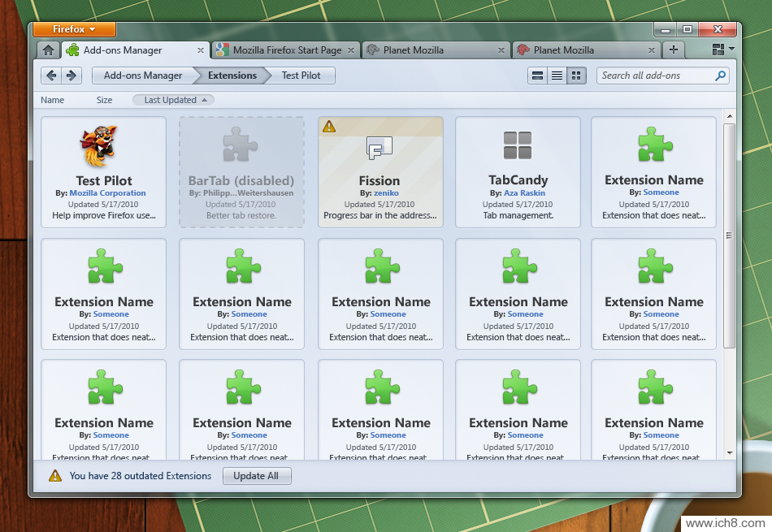
Task: Click the TabCandy grid icon
Action: click(518, 146)
